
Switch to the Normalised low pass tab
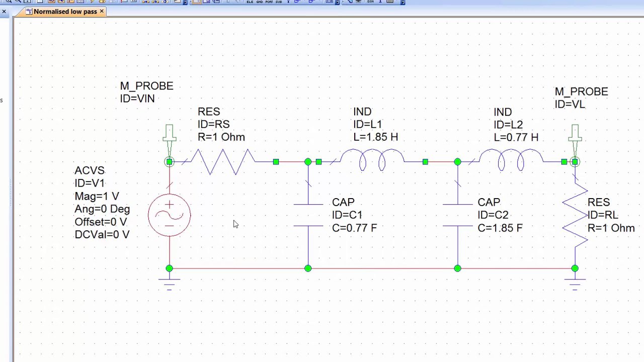pos(61,12)
